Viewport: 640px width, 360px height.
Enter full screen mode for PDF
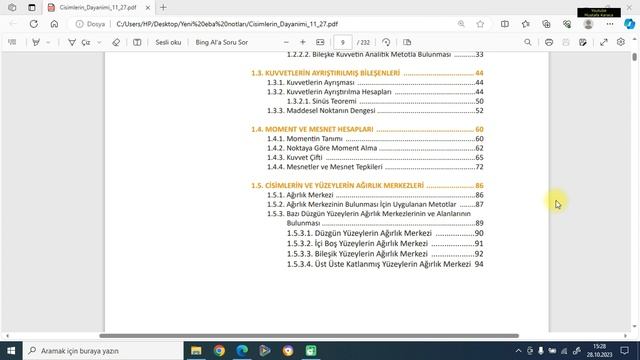click(x=604, y=42)
